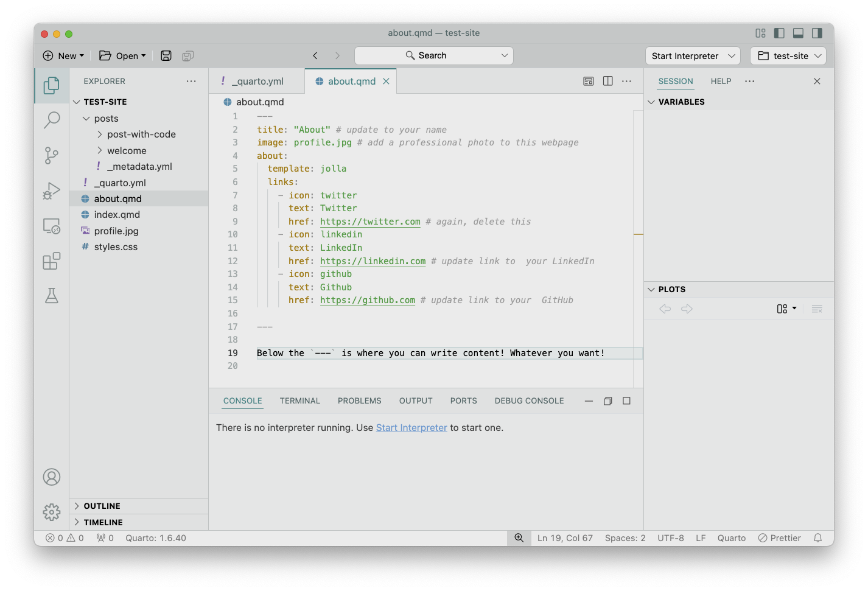The height and width of the screenshot is (591, 868).
Task: Show previous plot with left arrow
Action: tap(665, 309)
